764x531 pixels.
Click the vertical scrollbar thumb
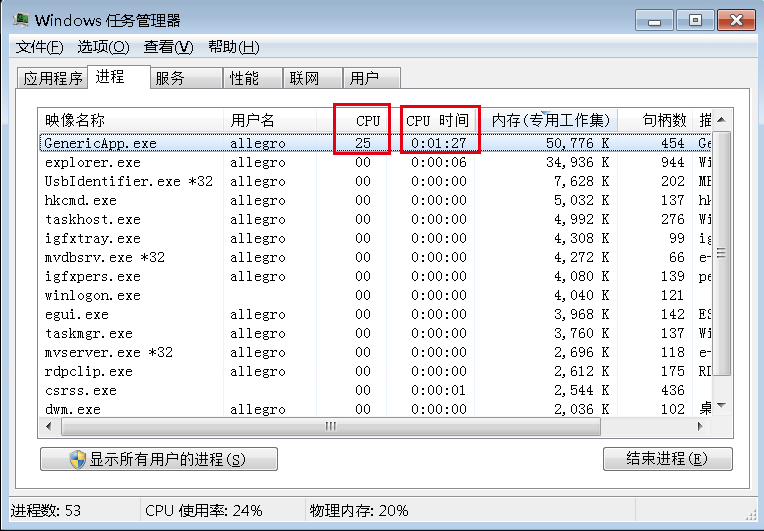tap(722, 253)
